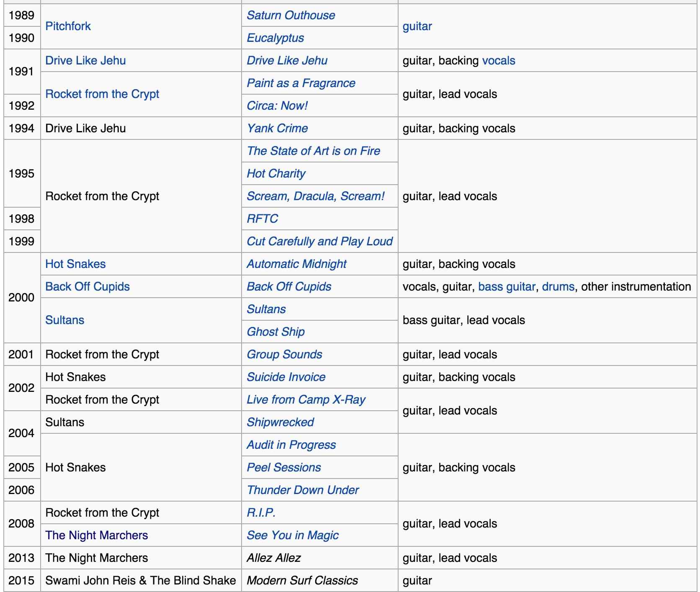This screenshot has width=700, height=592.
Task: Open Paint as a Fragrance album link
Action: (301, 83)
